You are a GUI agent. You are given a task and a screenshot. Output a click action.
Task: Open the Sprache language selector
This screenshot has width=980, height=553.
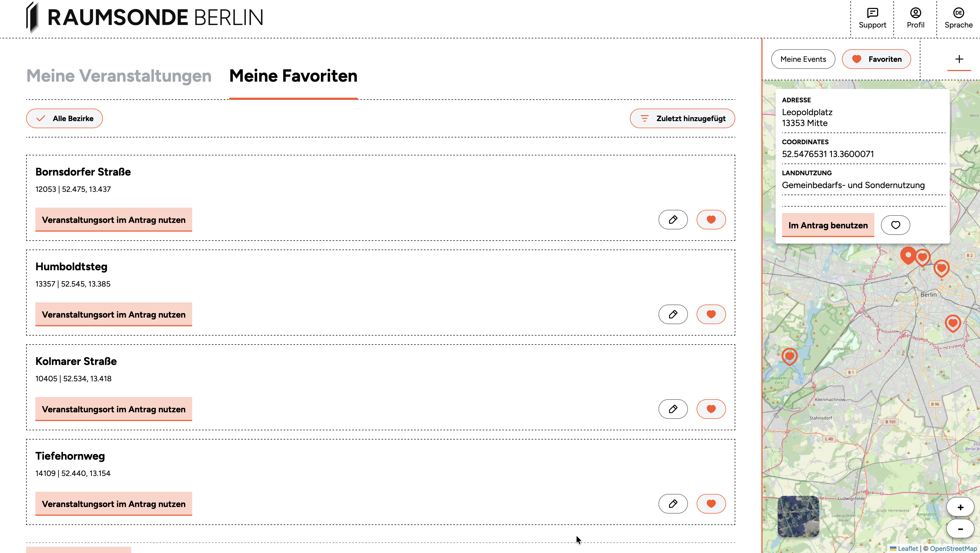[958, 13]
